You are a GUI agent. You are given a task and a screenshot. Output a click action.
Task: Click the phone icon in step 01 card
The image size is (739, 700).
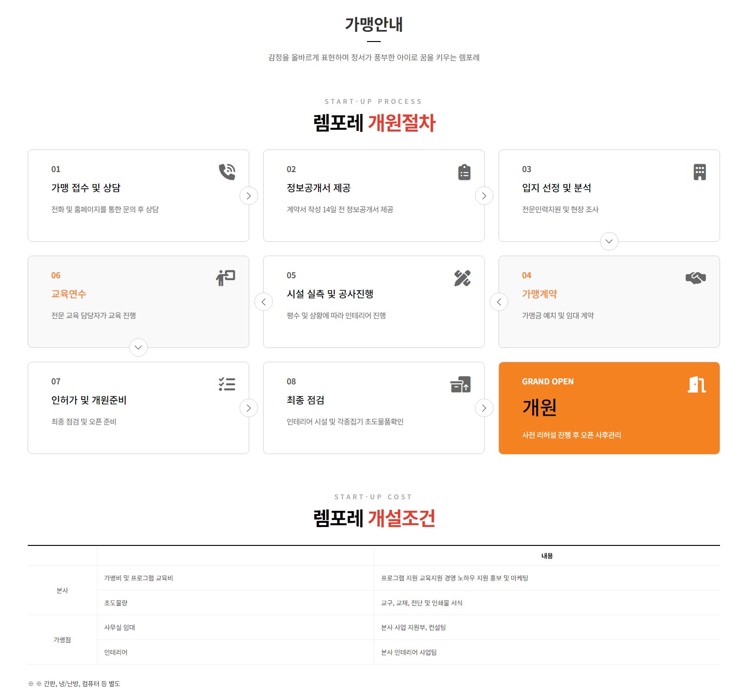[x=227, y=172]
